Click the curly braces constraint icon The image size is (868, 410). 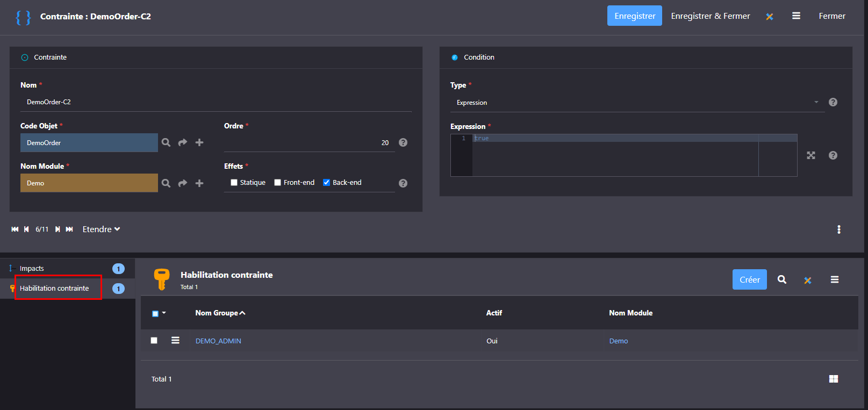point(23,17)
